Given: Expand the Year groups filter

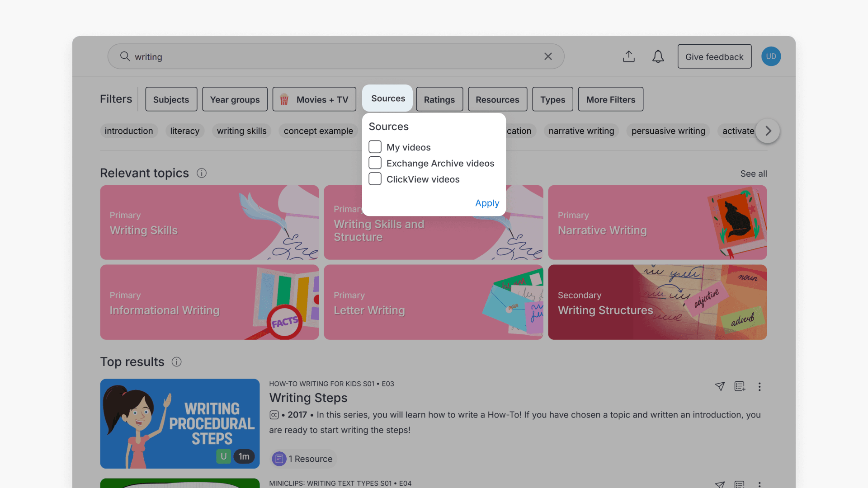Looking at the screenshot, I should [235, 99].
